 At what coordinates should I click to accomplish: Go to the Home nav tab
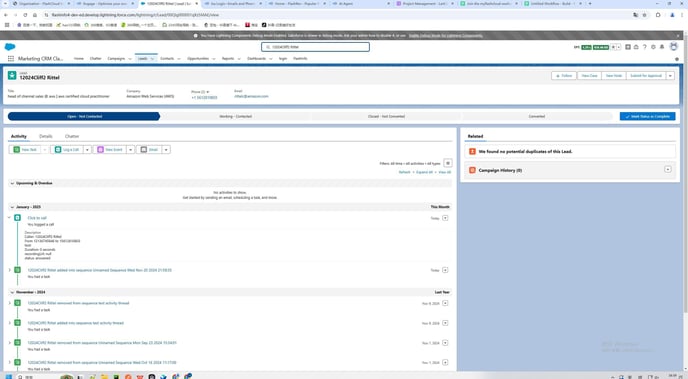tap(79, 58)
